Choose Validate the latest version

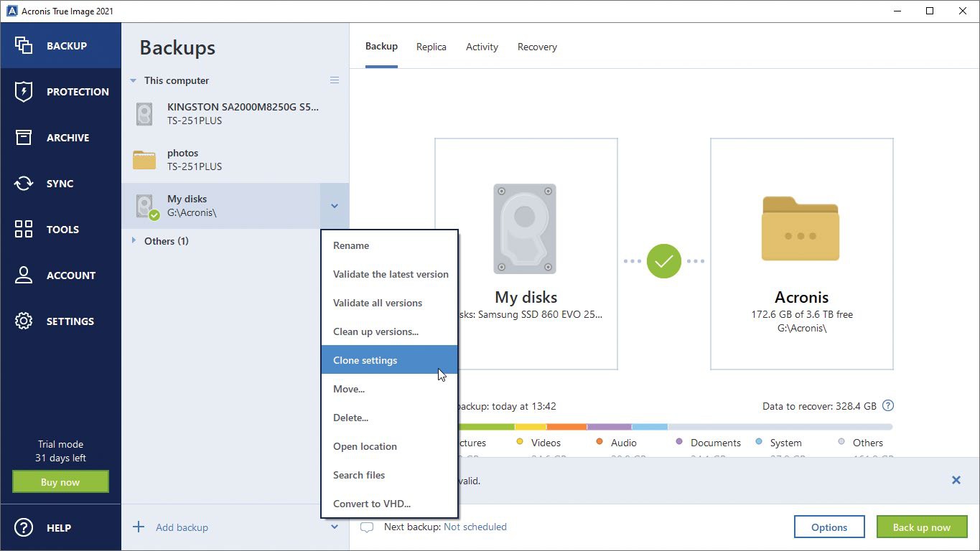(x=389, y=274)
